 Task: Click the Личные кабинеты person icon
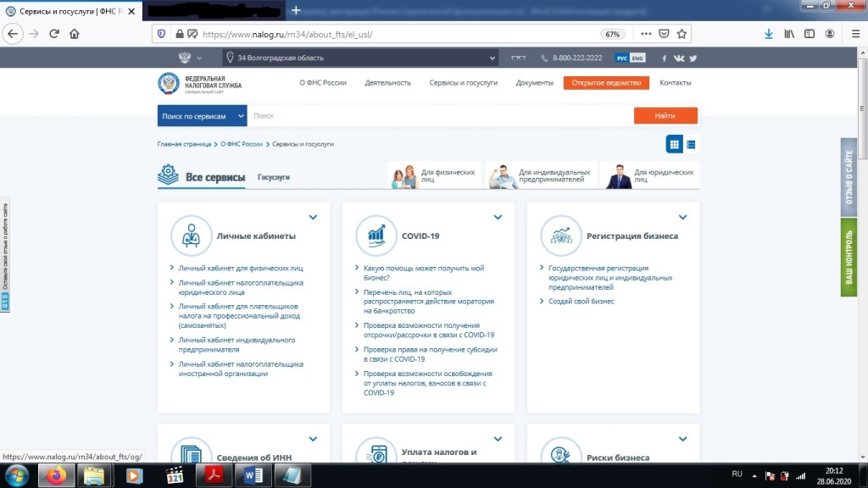pos(192,236)
